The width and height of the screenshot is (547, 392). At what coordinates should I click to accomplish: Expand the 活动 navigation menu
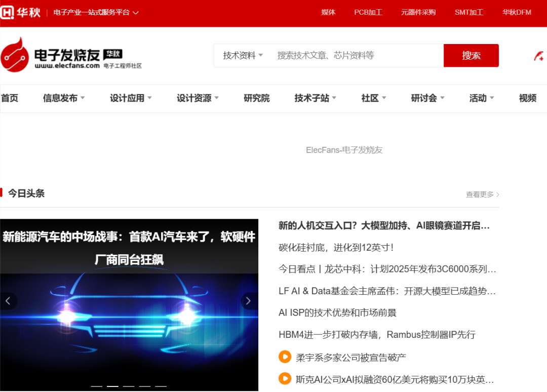[482, 98]
